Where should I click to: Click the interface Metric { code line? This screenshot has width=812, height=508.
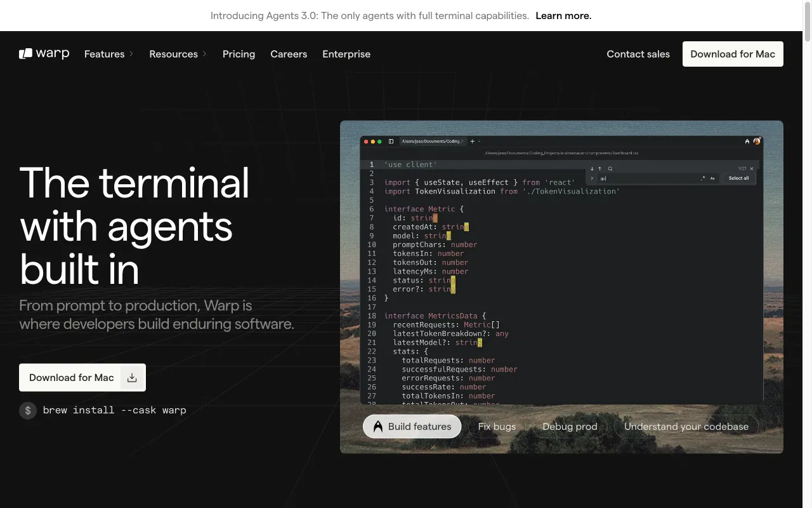pos(424,209)
